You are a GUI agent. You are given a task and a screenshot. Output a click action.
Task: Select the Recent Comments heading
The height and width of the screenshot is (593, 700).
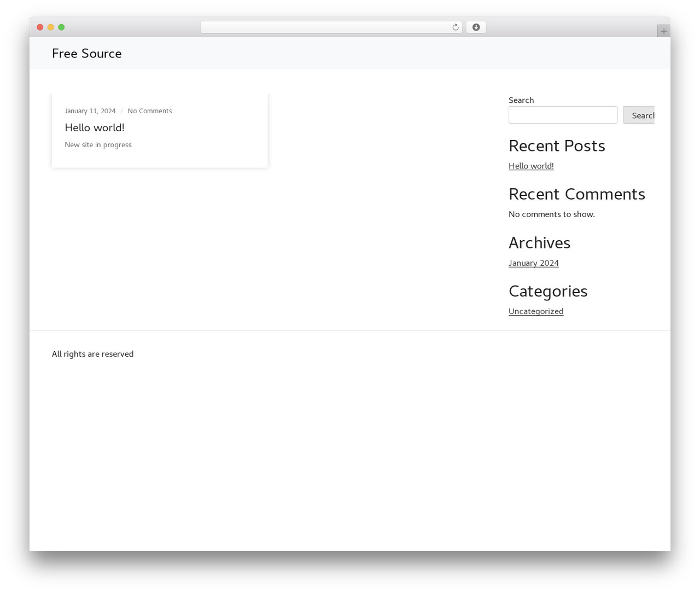pos(577,194)
